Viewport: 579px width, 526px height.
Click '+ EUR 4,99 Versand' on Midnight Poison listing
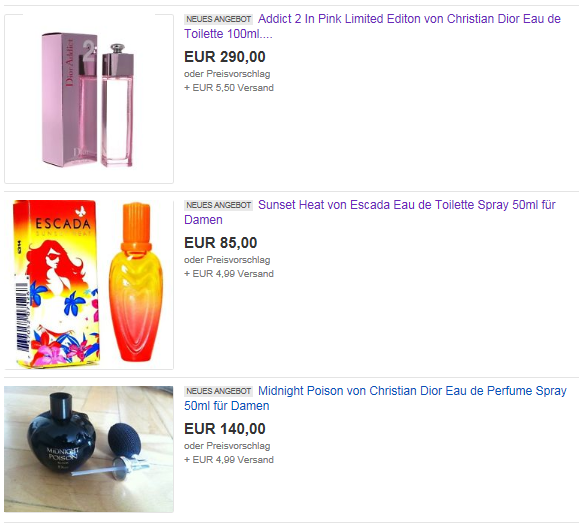229,460
